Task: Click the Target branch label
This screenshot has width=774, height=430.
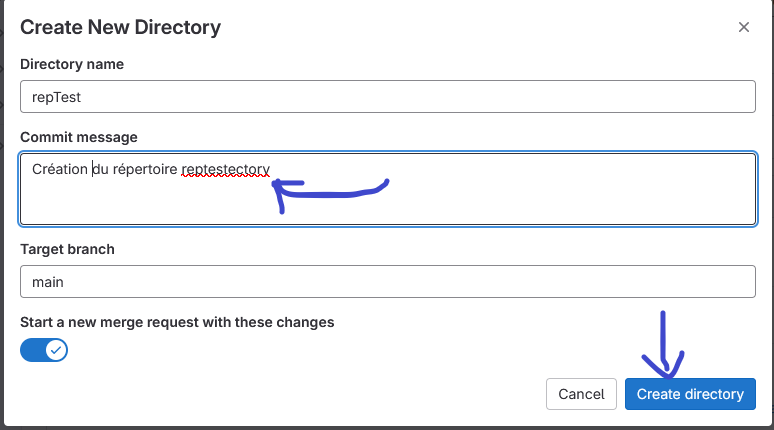Action: point(67,249)
